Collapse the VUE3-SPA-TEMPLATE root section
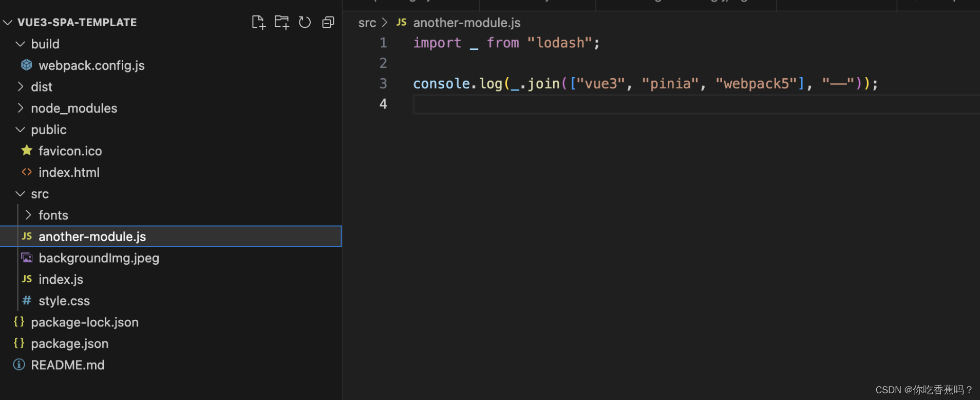The height and width of the screenshot is (400, 980). (x=8, y=22)
